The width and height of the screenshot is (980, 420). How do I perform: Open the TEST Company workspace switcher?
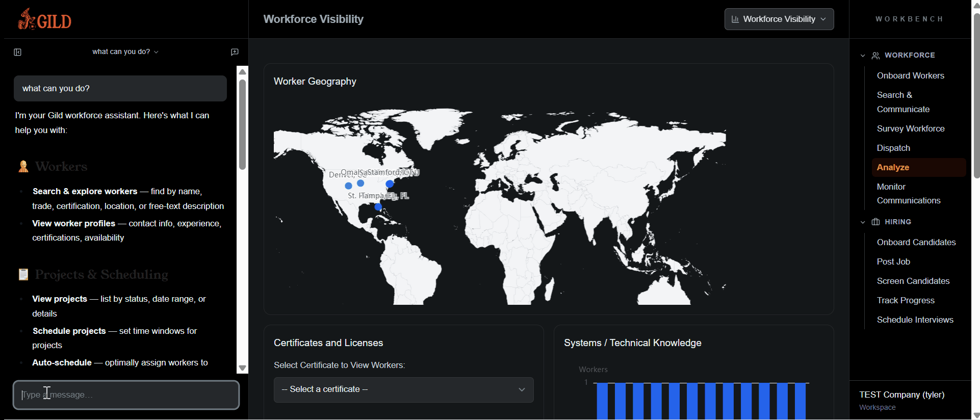pos(901,400)
